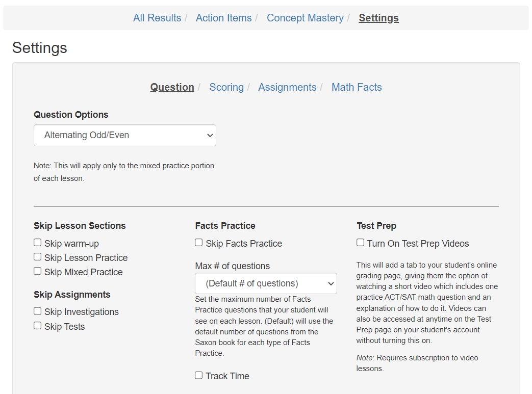Expand the Max # of questions dropdown
Image resolution: width=532 pixels, height=394 pixels.
tap(266, 283)
